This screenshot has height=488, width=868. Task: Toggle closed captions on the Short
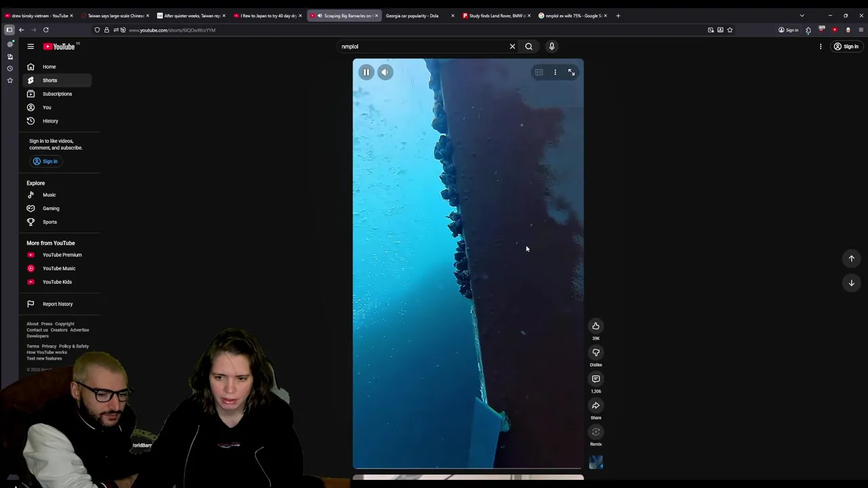tap(539, 72)
